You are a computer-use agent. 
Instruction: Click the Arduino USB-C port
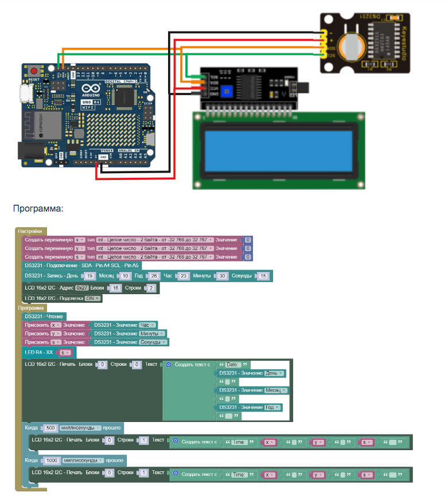pos(26,92)
